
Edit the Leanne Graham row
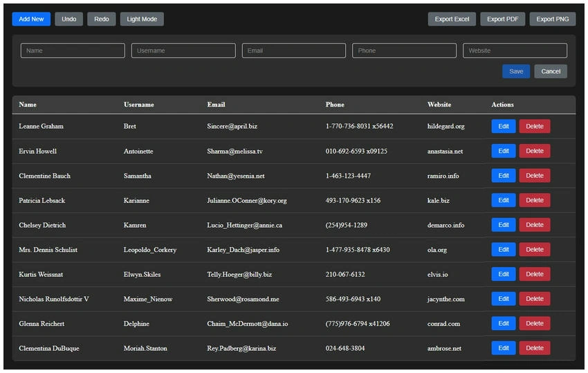[503, 127]
